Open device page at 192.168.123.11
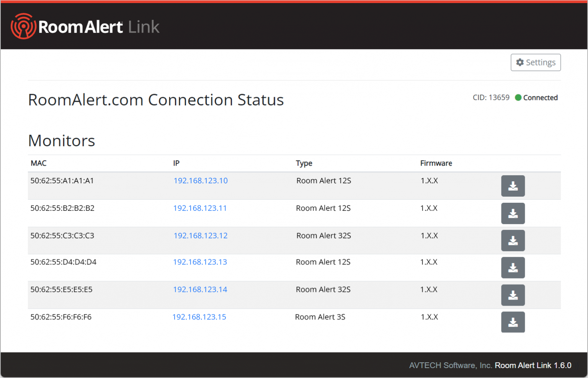 pyautogui.click(x=200, y=208)
